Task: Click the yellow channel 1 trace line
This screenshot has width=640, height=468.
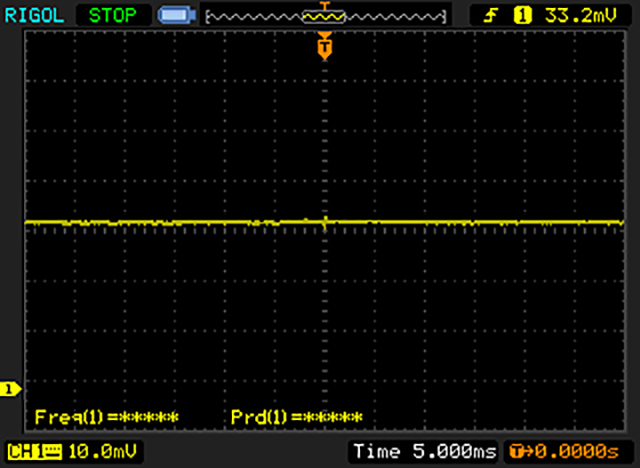Action: (x=324, y=223)
